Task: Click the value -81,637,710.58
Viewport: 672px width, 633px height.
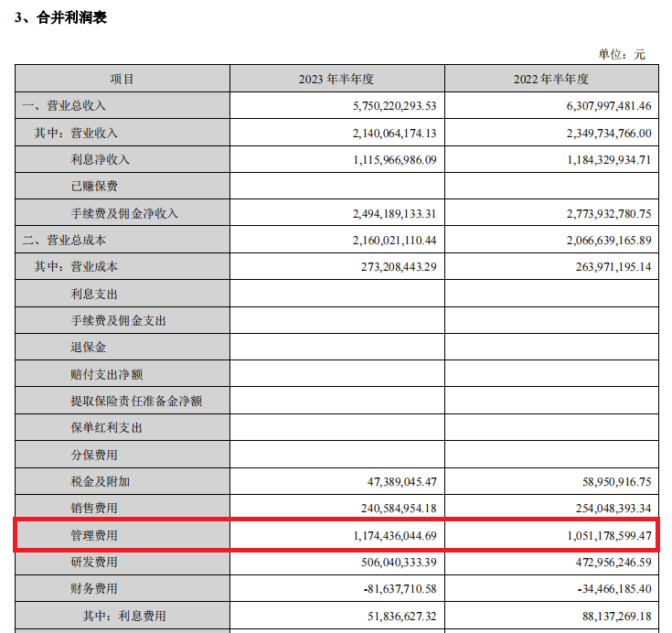Action: coord(400,589)
